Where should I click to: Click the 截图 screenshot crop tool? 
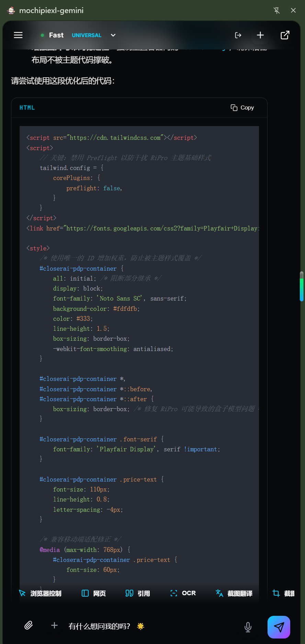(284, 593)
